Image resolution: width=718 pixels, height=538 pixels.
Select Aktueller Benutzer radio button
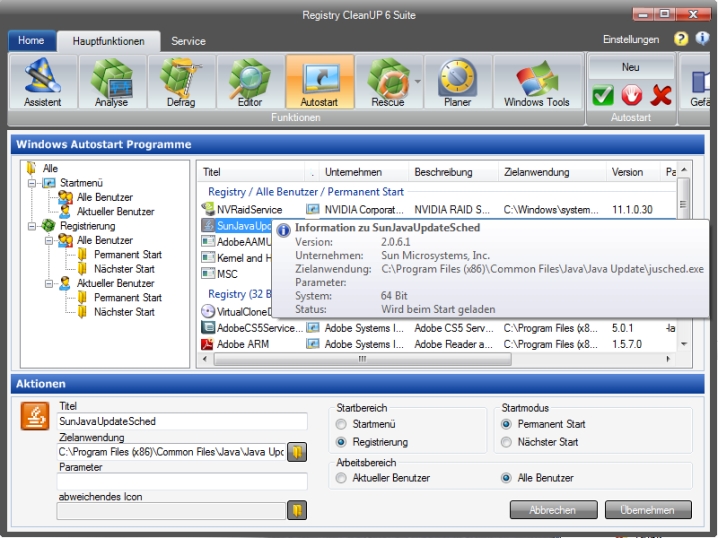coord(343,479)
